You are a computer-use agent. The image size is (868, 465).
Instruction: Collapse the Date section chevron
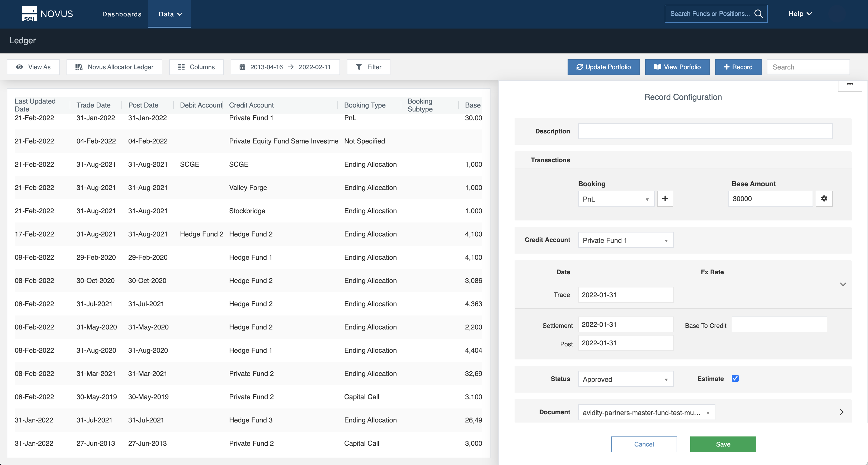point(843,284)
